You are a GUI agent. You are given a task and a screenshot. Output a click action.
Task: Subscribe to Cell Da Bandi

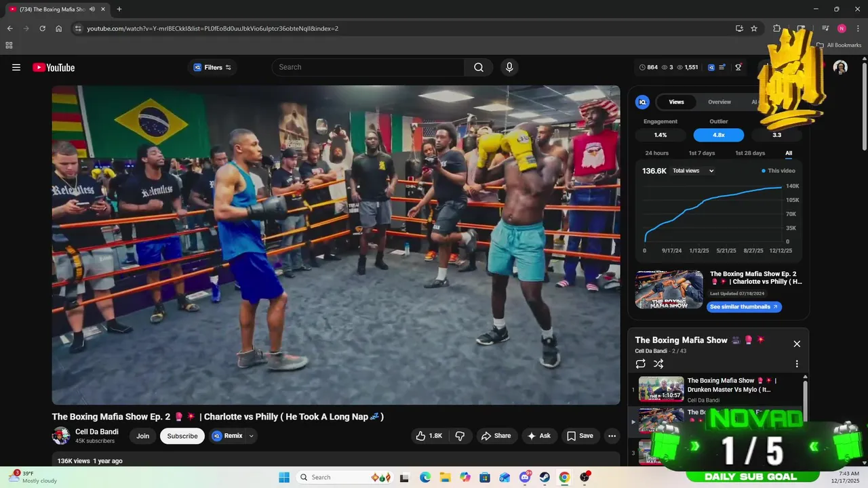tap(182, 436)
